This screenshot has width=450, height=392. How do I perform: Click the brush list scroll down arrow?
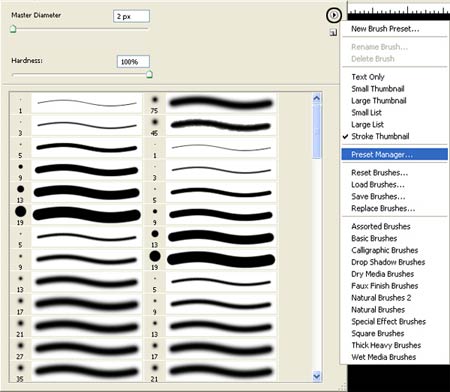coord(317,376)
